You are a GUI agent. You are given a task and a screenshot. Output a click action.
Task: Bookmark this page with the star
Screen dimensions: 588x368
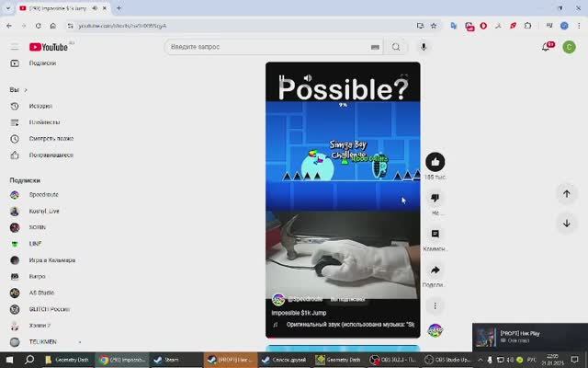[434, 26]
